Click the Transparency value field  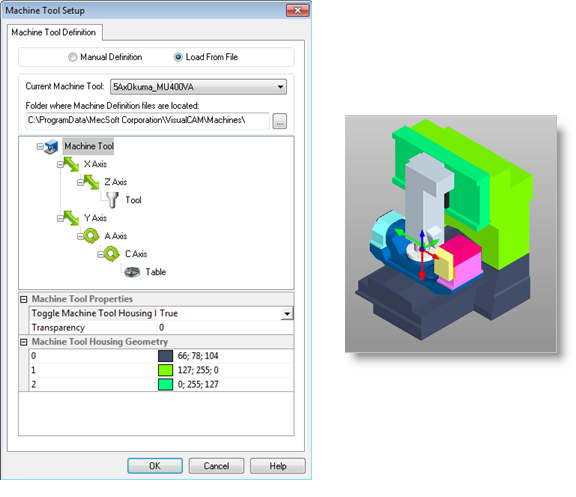coord(225,328)
